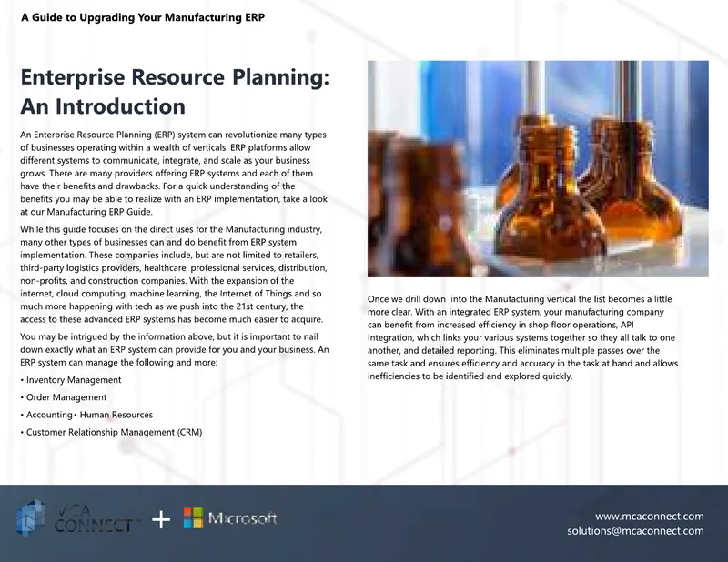Click the 'Accounting' bullet text
The height and width of the screenshot is (562, 728).
pos(49,415)
